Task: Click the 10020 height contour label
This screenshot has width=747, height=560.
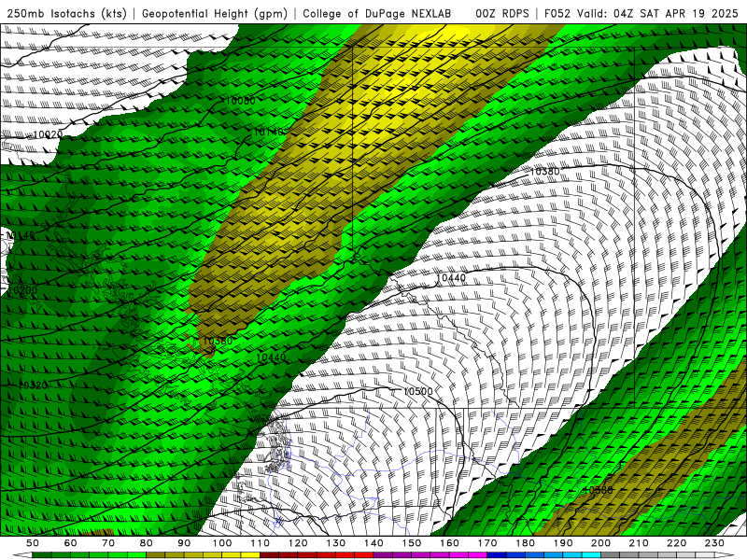Action: (48, 134)
